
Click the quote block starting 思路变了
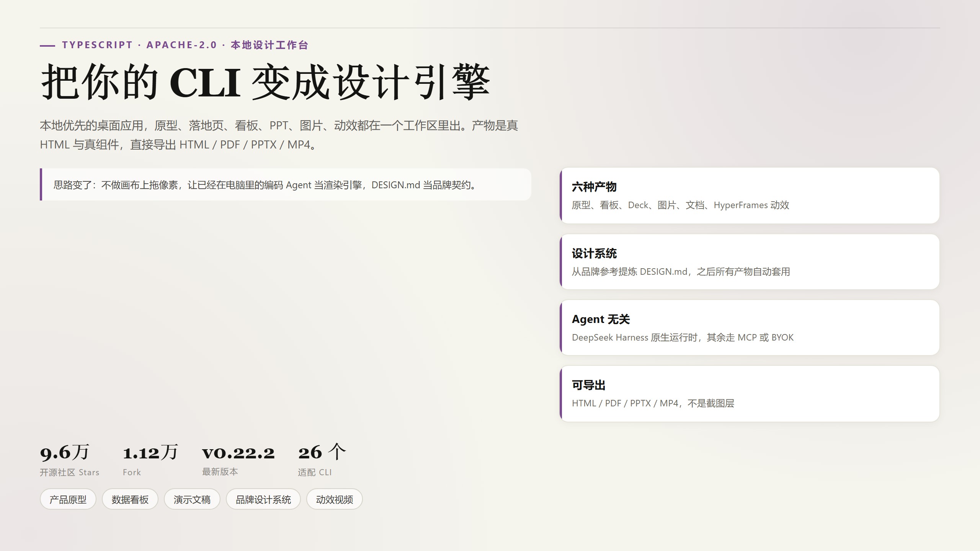click(x=286, y=184)
